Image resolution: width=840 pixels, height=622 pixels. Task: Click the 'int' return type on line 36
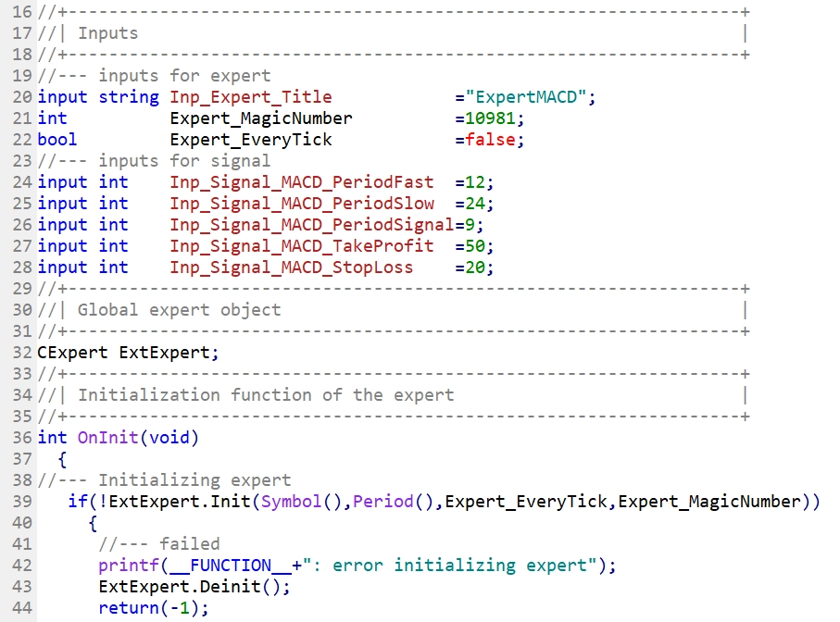pyautogui.click(x=52, y=438)
